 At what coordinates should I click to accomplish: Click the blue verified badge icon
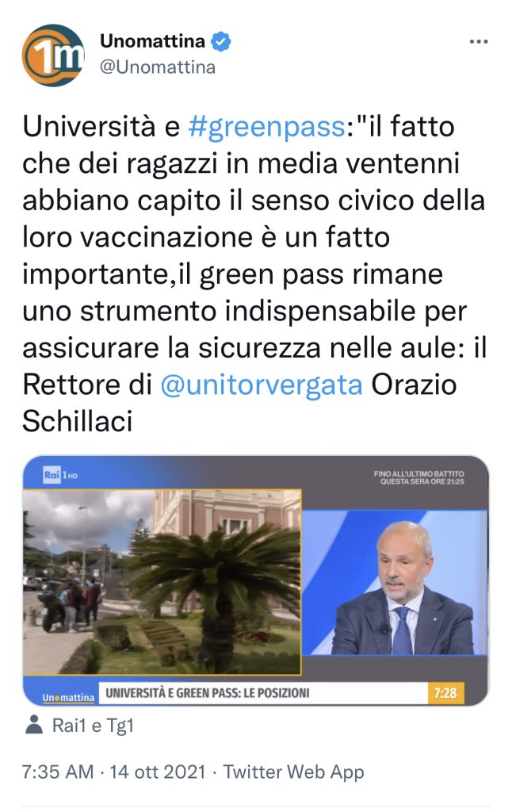[x=222, y=41]
